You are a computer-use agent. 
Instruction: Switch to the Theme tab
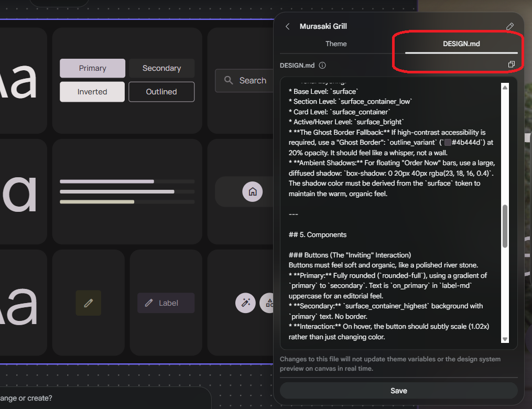[x=336, y=44]
